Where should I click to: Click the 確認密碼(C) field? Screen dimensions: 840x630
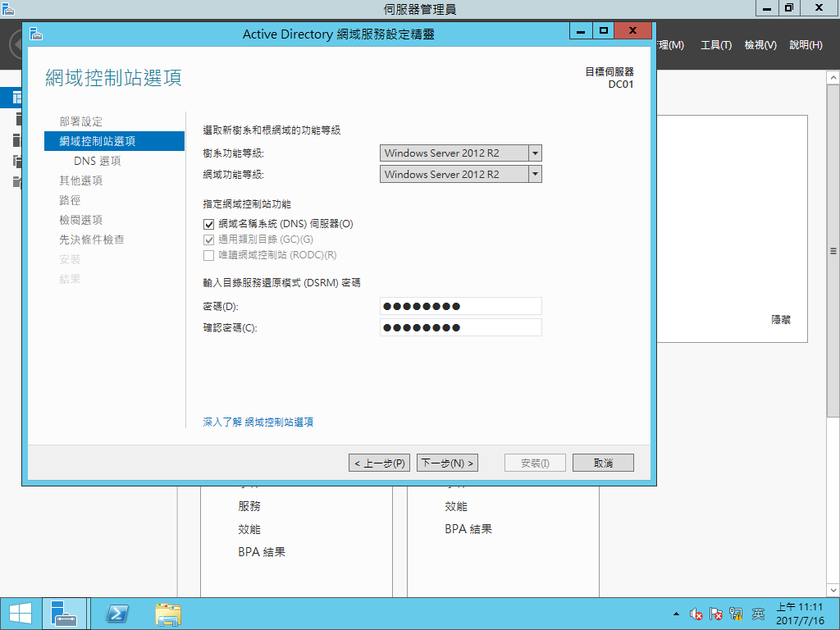(x=461, y=327)
